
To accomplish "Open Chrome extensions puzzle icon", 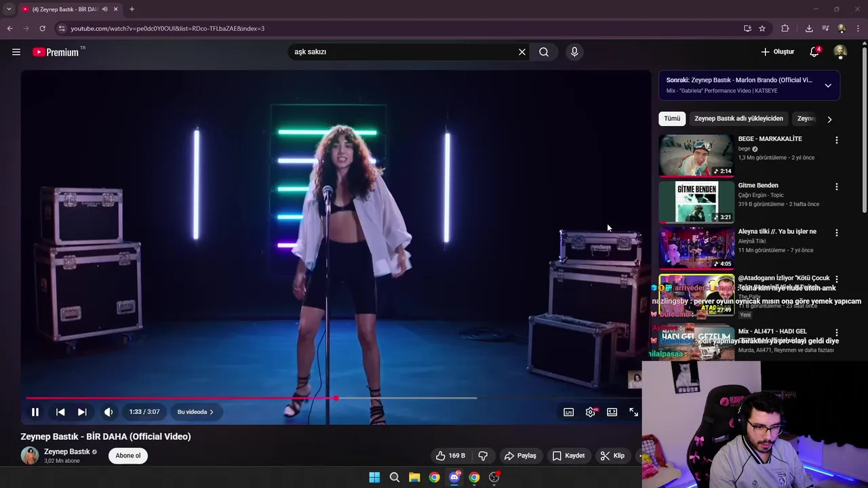I will click(x=785, y=28).
